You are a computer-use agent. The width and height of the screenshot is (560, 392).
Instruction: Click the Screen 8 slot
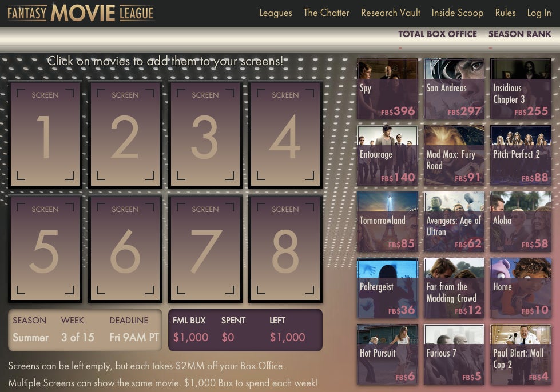285,249
